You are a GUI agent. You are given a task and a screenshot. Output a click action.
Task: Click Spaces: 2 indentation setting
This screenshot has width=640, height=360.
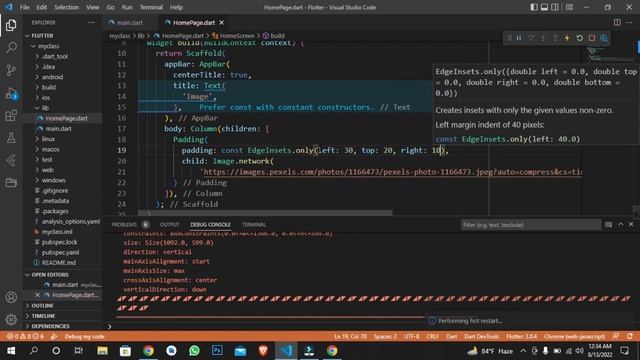click(385, 336)
